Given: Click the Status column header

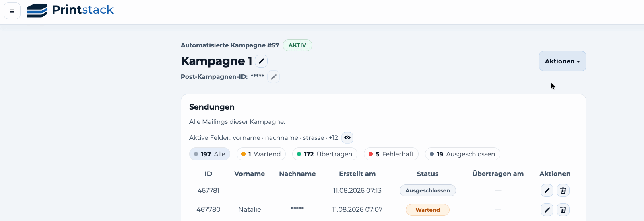Looking at the screenshot, I should (427, 174).
